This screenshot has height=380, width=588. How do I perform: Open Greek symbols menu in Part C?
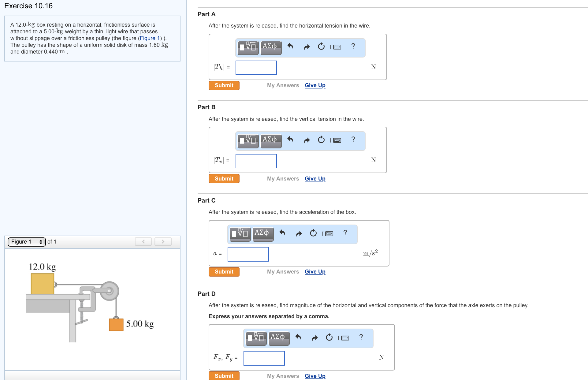tap(263, 234)
